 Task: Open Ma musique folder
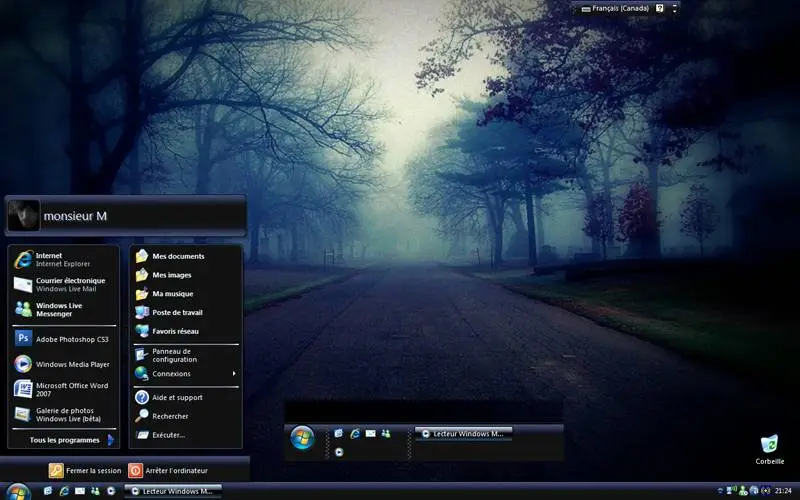tap(186, 294)
